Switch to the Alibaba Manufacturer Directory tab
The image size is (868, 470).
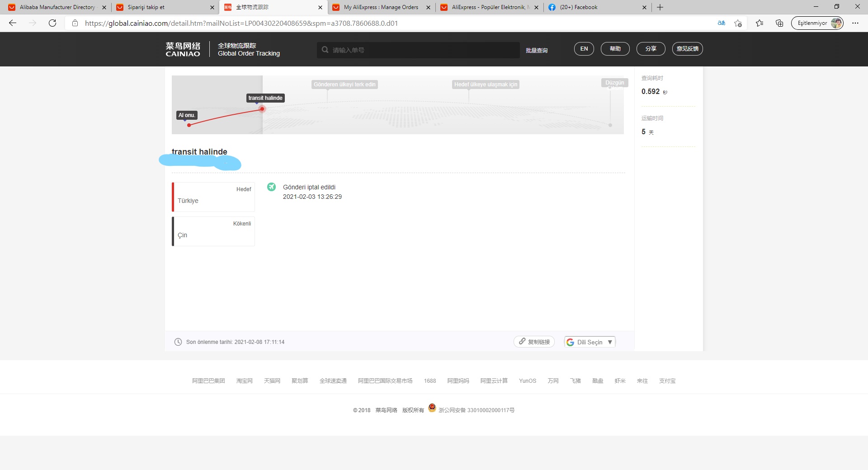tap(57, 7)
